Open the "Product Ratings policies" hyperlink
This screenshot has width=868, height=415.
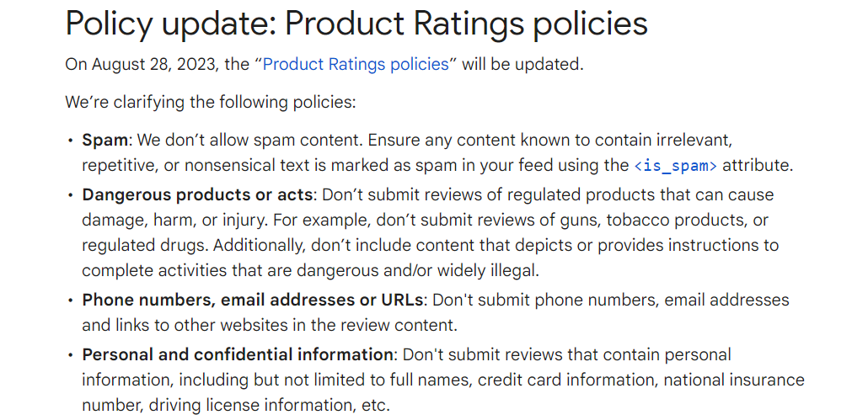(356, 65)
